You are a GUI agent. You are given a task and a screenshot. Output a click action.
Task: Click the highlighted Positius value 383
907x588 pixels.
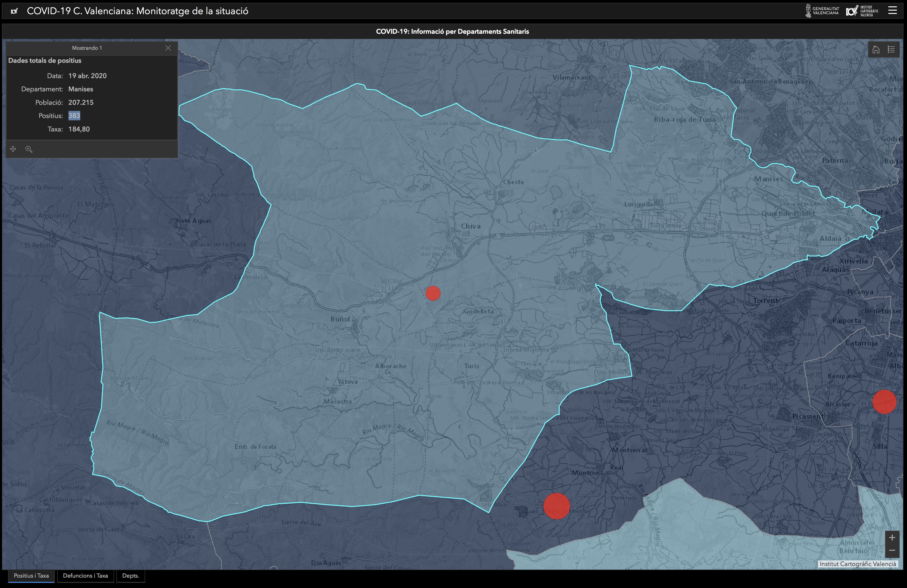point(74,116)
